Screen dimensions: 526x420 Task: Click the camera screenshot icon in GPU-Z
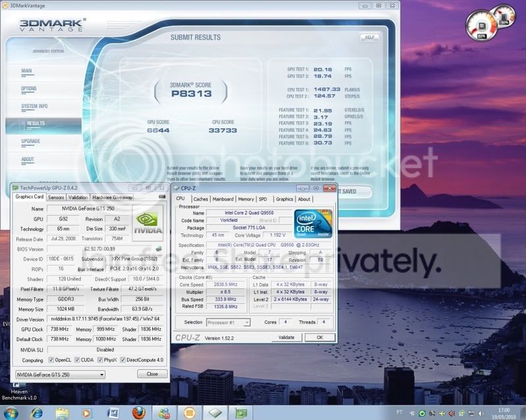(x=162, y=197)
